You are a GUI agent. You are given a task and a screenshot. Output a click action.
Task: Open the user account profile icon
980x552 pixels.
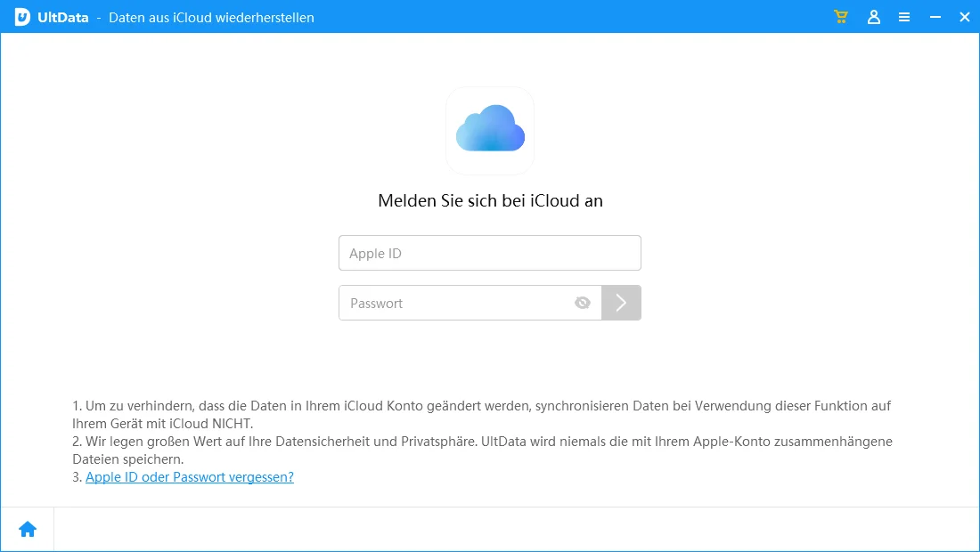(x=874, y=17)
